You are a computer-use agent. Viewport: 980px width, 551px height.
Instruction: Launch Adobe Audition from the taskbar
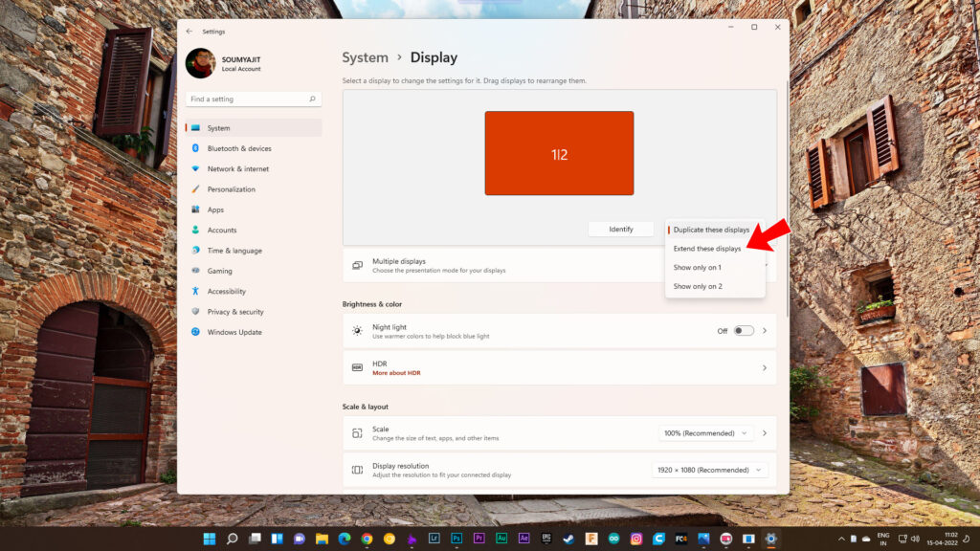(x=501, y=539)
